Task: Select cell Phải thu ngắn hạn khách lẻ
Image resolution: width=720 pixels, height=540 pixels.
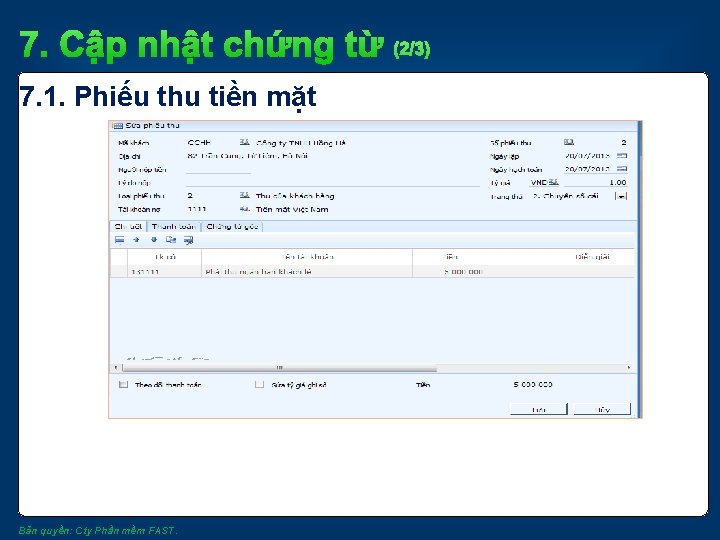Action: [x=307, y=271]
